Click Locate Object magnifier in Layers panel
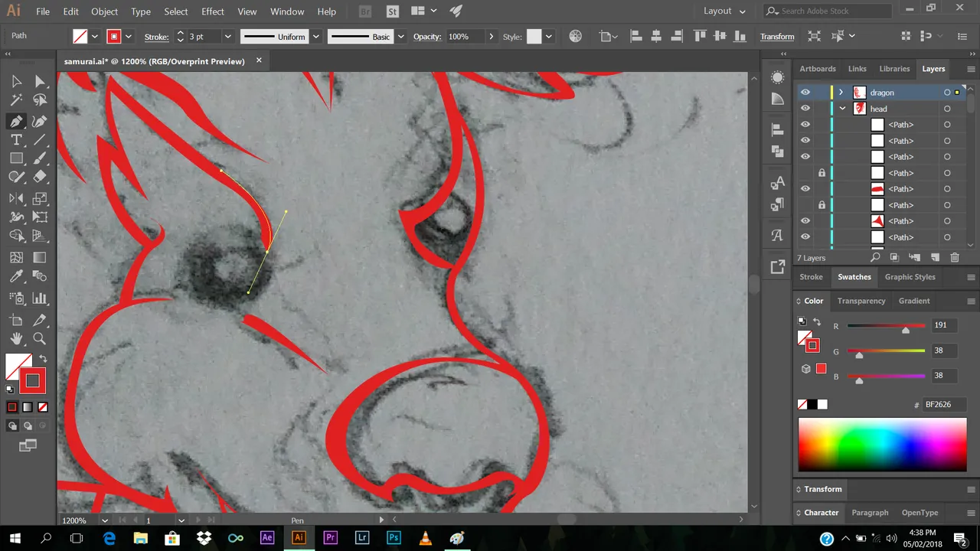Screen dimensions: 980x551 [x=875, y=258]
